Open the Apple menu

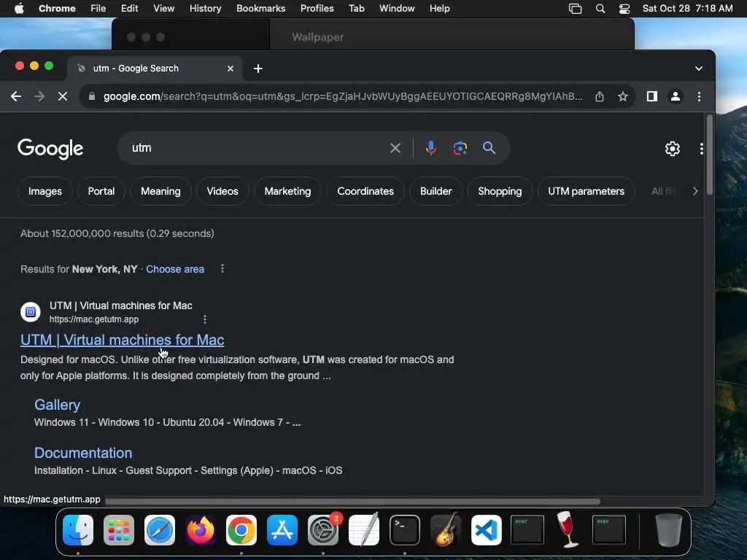pos(19,9)
